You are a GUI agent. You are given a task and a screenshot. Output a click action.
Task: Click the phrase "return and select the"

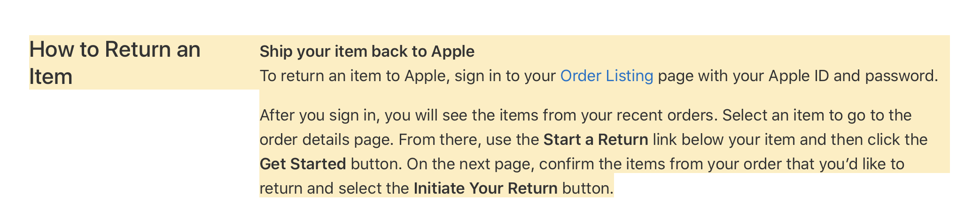334,188
